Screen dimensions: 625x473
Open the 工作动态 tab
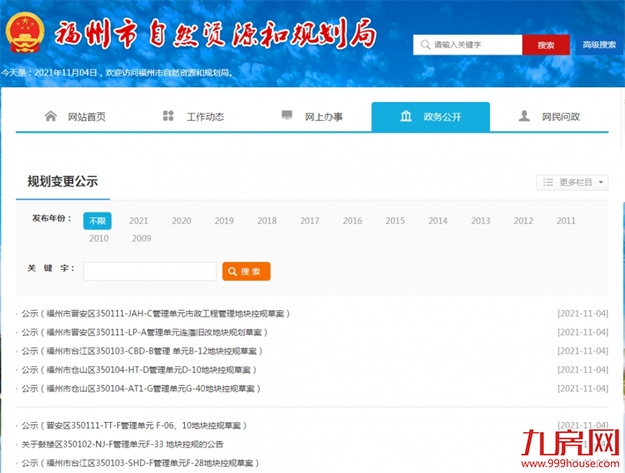(x=194, y=117)
